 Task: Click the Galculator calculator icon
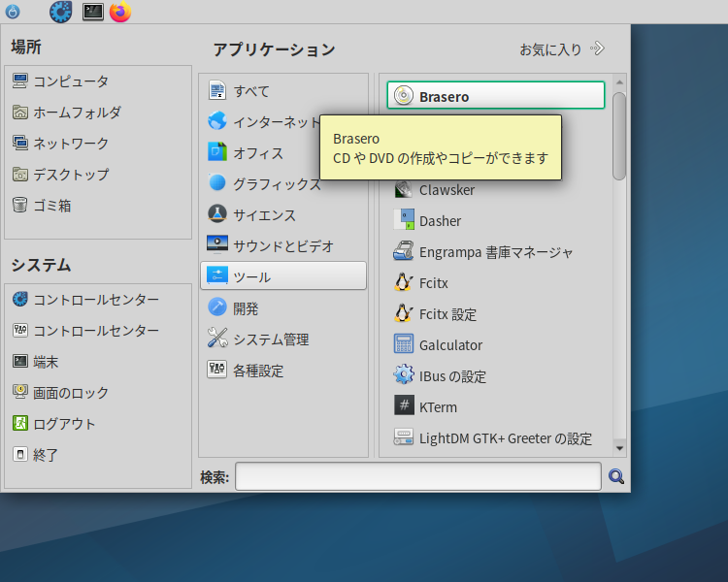[x=404, y=344]
